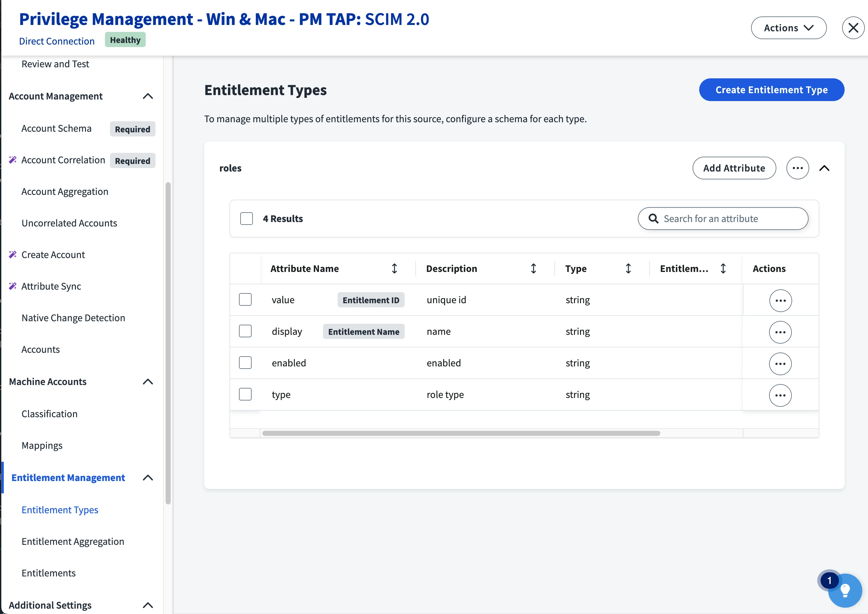This screenshot has height=614, width=868.
Task: Click the wand icon beside Attribute Sync
Action: coord(13,286)
